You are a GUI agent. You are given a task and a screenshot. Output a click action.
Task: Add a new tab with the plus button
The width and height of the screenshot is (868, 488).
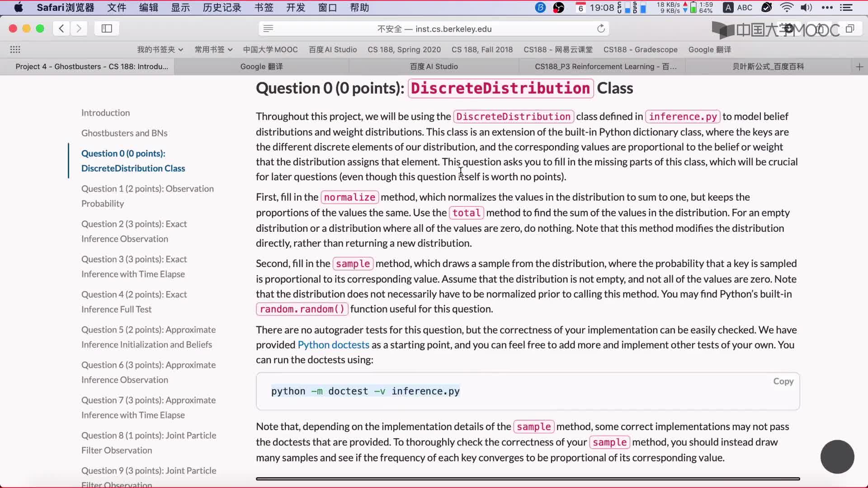tap(859, 67)
